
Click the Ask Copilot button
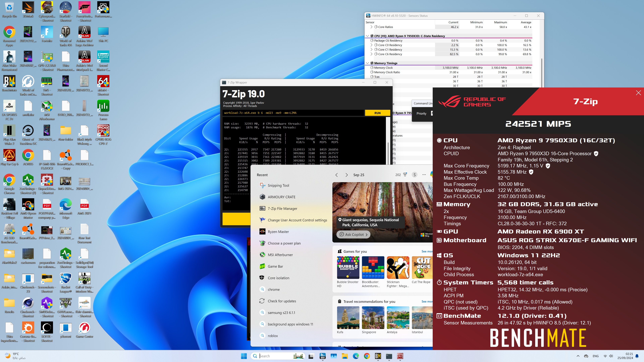coord(353,234)
